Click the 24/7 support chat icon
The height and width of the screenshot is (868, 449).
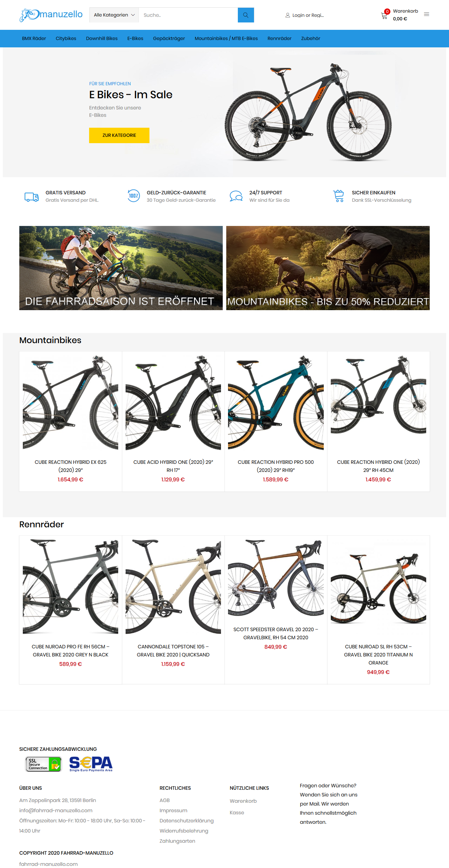pyautogui.click(x=236, y=196)
